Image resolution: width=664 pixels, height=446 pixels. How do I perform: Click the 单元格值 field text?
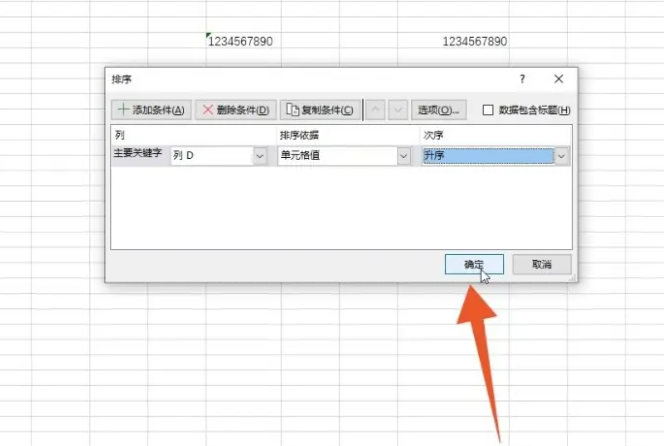tap(300, 155)
